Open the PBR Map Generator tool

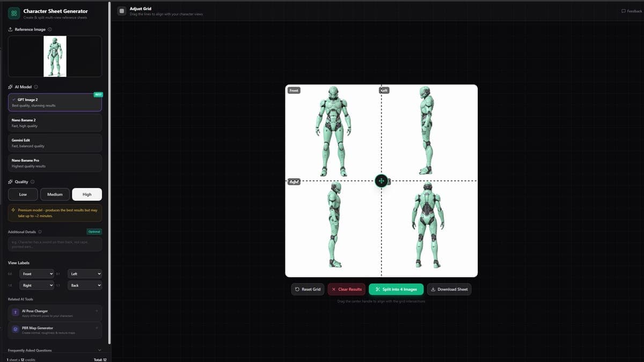click(55, 330)
